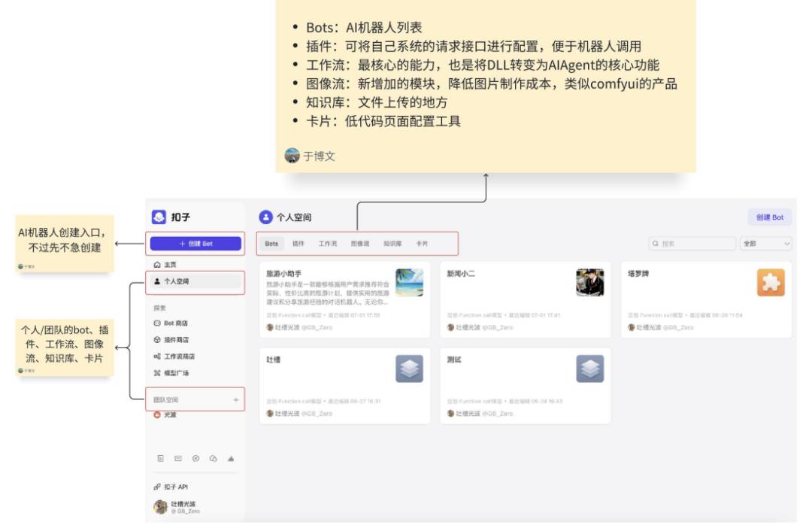Click the 新闻小二 thumbnail image
Screen dimensions: 812x531
[x=590, y=282]
